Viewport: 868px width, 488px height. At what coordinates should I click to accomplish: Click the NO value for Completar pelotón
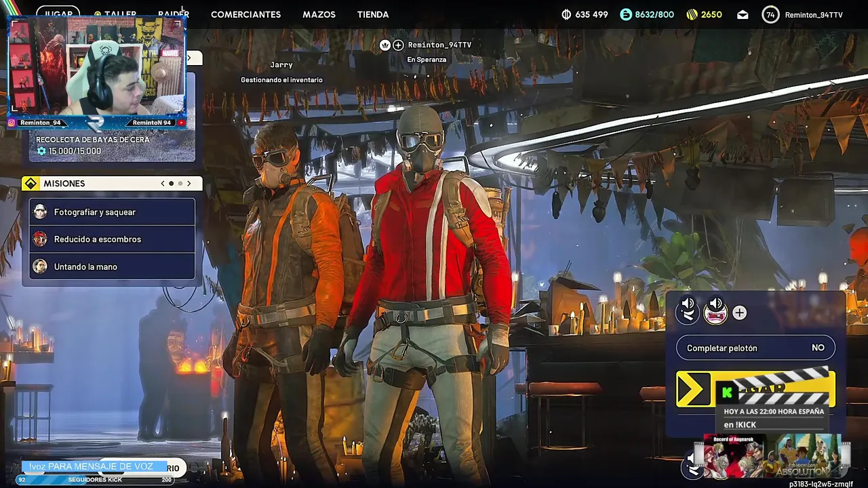[818, 348]
